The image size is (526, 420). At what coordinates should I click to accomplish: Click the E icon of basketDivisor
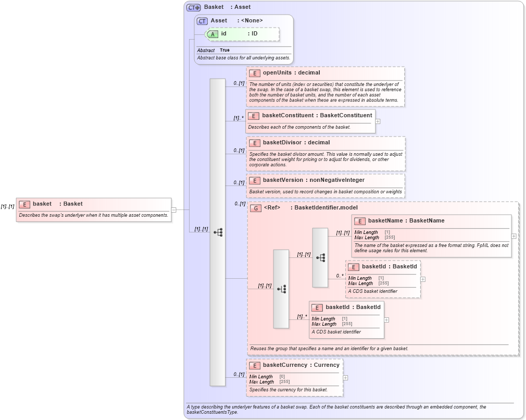[x=255, y=142]
